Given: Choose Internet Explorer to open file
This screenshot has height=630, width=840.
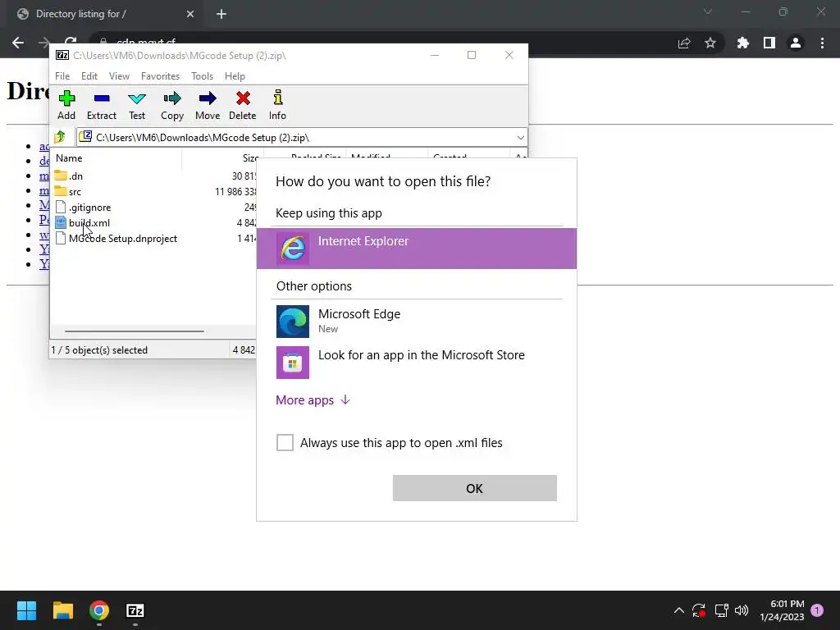Looking at the screenshot, I should (x=416, y=249).
